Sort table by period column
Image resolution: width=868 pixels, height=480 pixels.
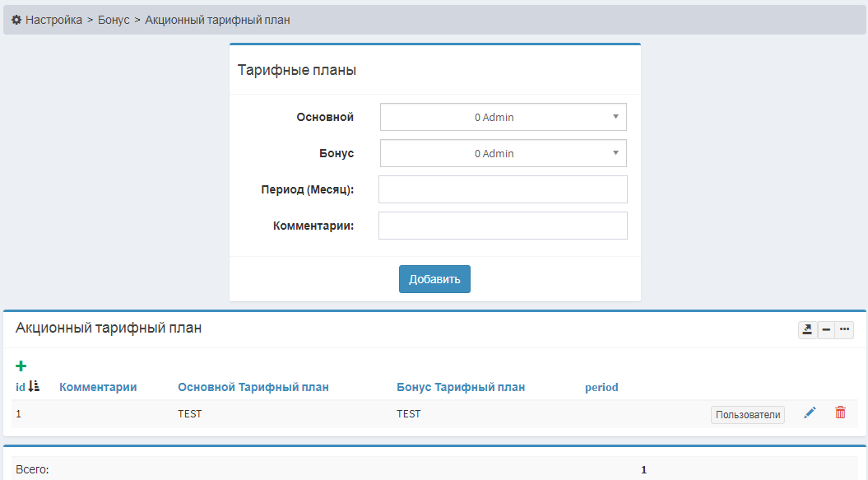pyautogui.click(x=601, y=387)
